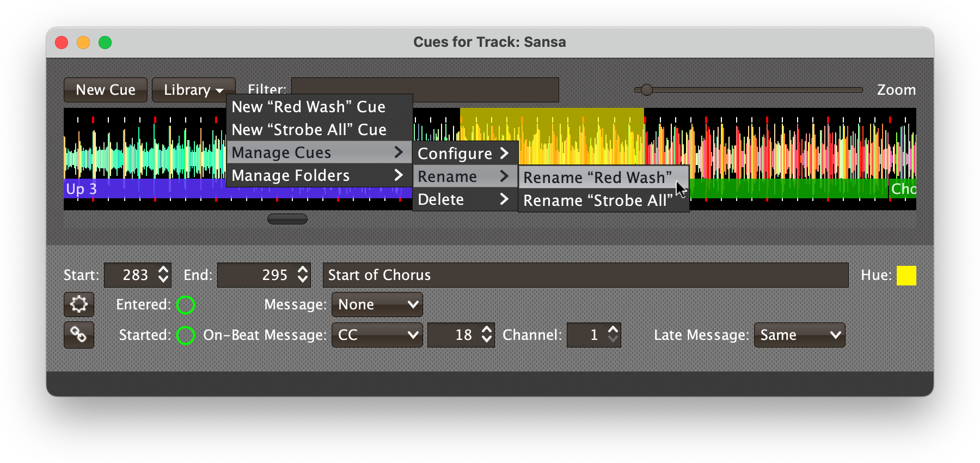Edit the Start of Chorus cue name field
Screen dimensions: 980x463
586,275
